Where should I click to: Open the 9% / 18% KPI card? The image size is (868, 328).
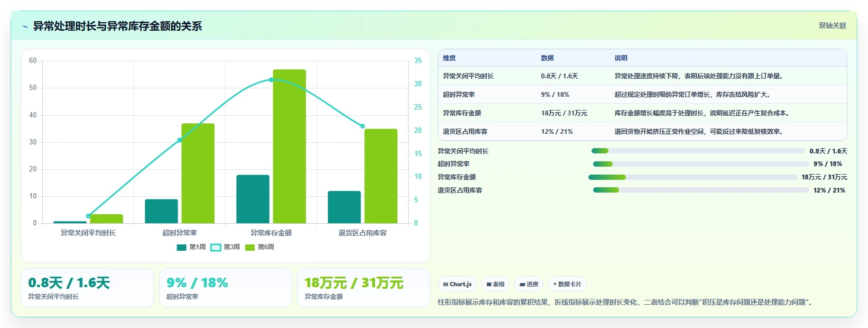pos(225,288)
